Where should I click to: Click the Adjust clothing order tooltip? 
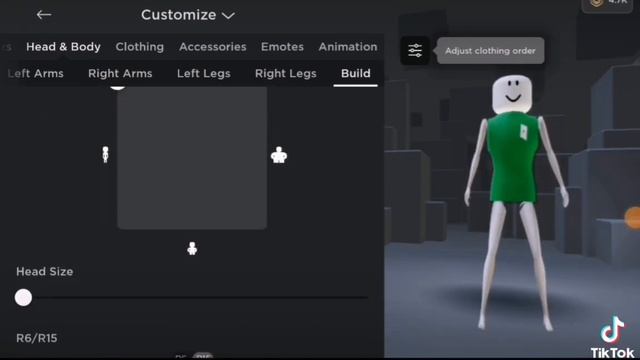490,51
